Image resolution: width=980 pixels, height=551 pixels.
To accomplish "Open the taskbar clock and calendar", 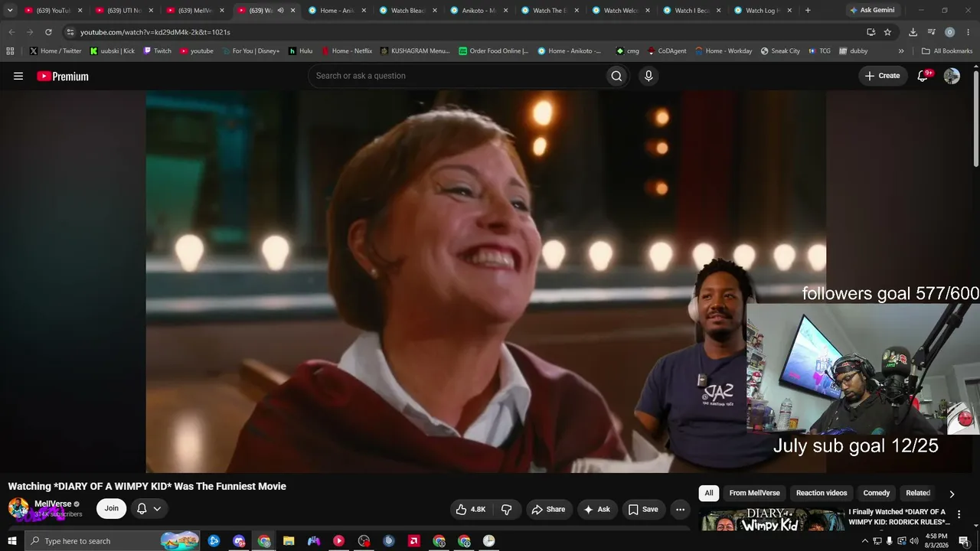I will (x=936, y=541).
